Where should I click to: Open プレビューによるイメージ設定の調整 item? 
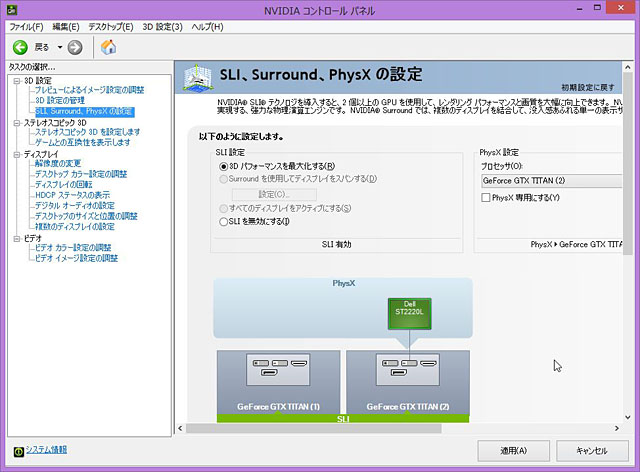89,90
